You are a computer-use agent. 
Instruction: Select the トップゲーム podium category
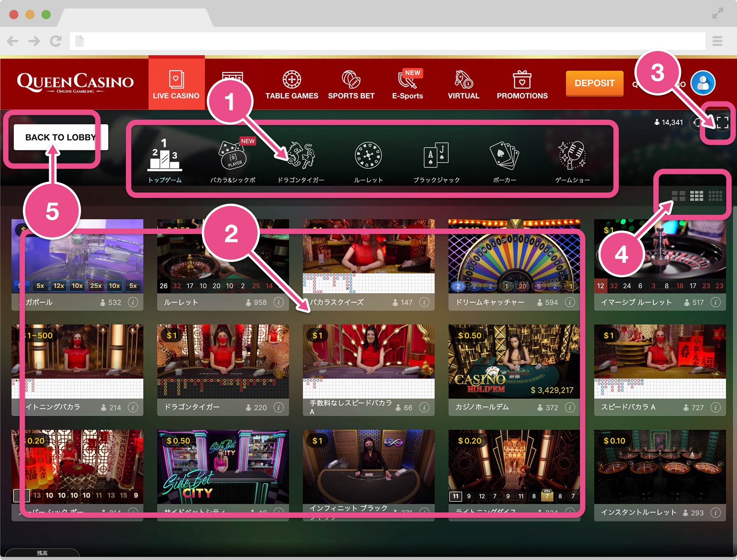pos(165,161)
